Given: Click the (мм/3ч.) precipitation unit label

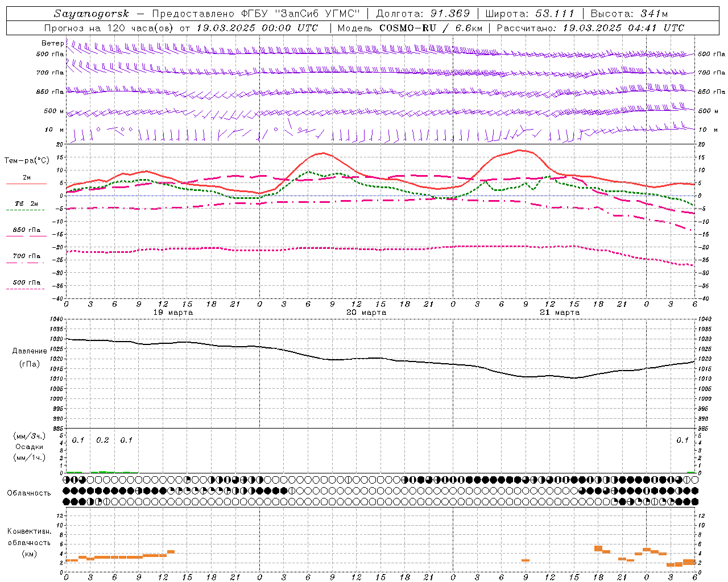Looking at the screenshot, I should point(30,436).
